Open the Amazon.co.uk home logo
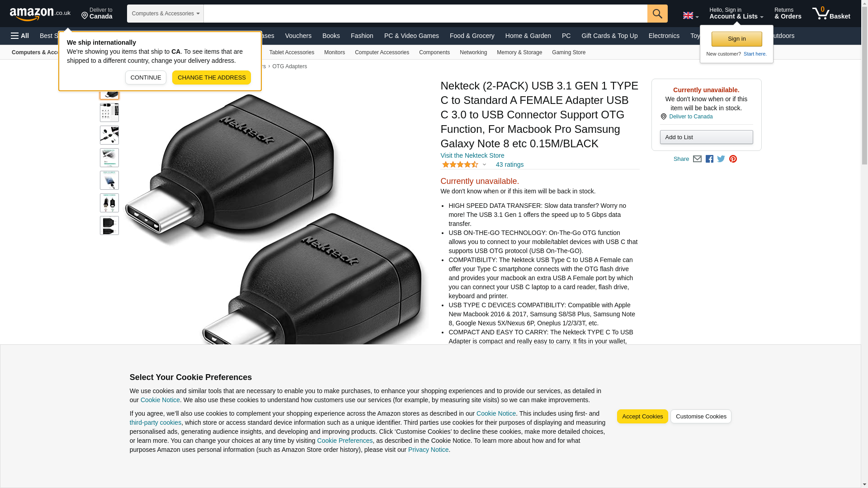Viewport: 868px width, 488px height. (40, 14)
